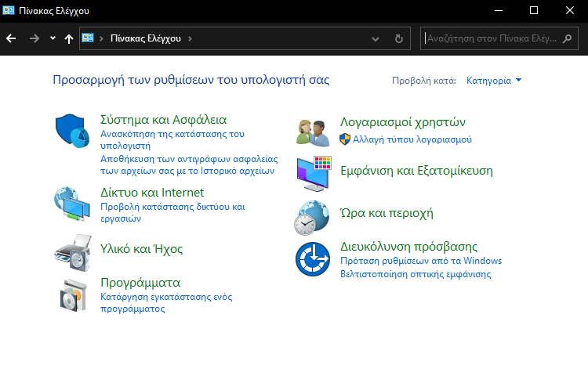Expand the Κατηγορία view-by dropdown
Image resolution: width=588 pixels, height=372 pixels.
tap(494, 81)
